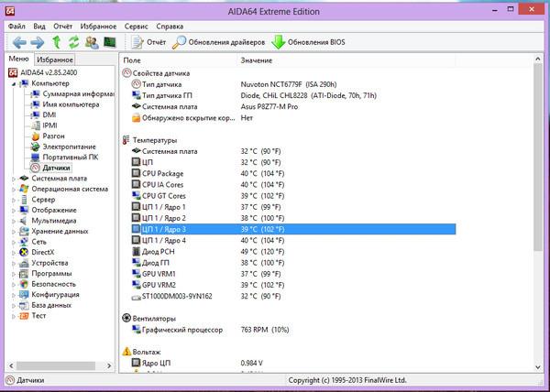This screenshot has width=550, height=392.
Task: Select DMI in the sidebar tree
Action: tap(49, 114)
